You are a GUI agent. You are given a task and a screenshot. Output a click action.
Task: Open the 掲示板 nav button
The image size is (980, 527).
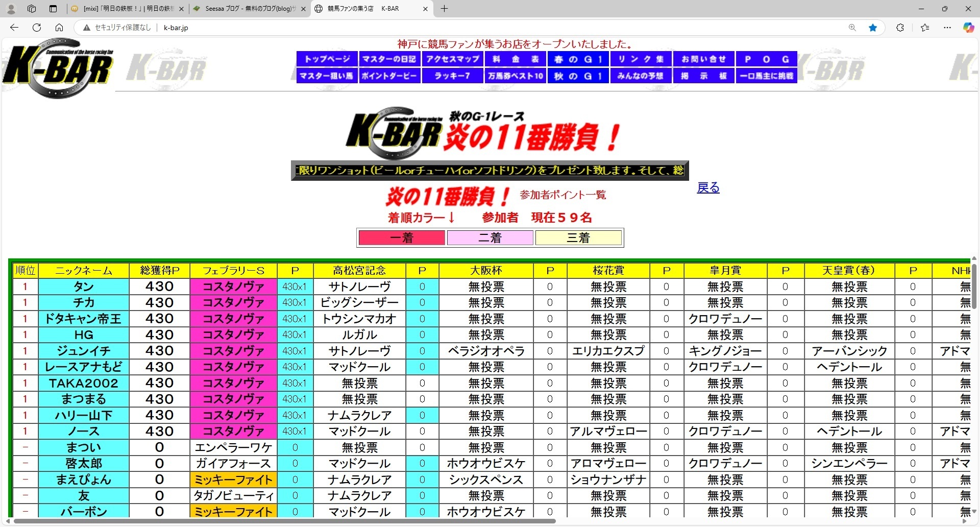click(704, 76)
